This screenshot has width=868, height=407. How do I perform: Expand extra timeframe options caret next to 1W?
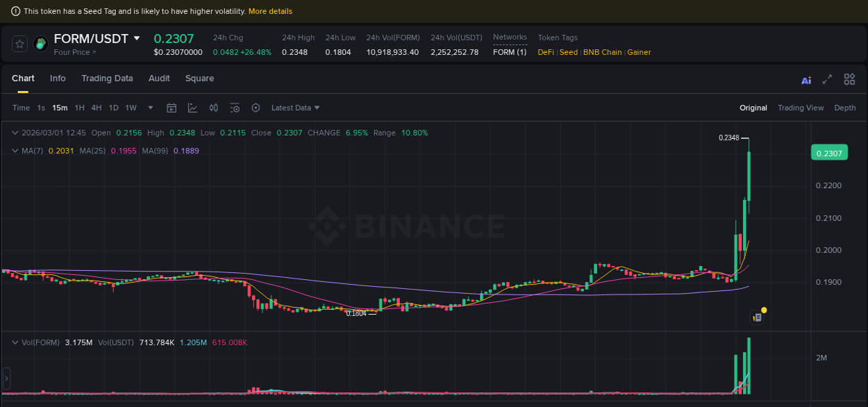150,108
